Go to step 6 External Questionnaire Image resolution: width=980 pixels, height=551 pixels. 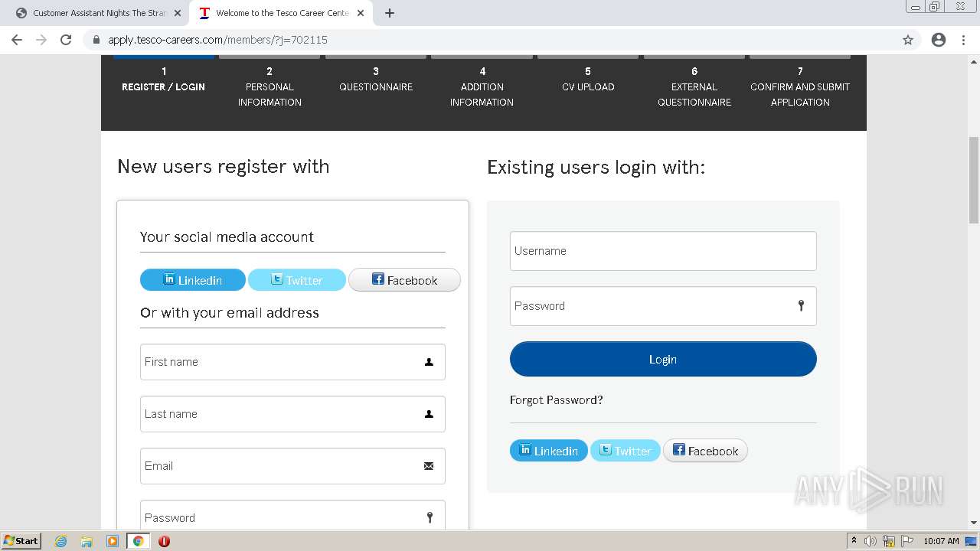tap(694, 86)
